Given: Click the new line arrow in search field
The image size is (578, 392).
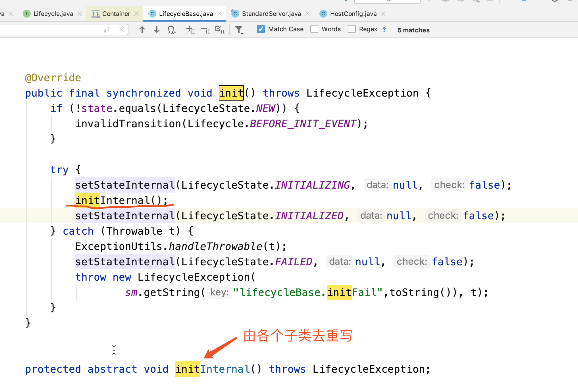Looking at the screenshot, I should 106,30.
